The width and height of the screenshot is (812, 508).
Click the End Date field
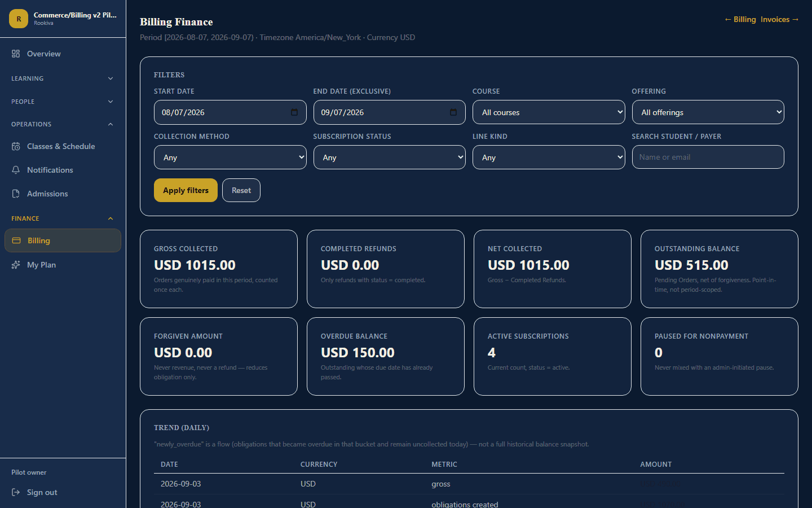click(390, 112)
